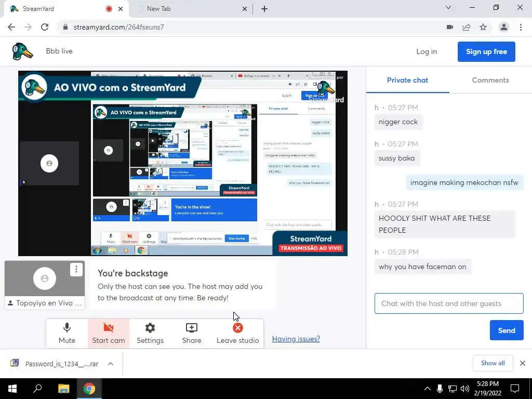
Task: Start the camera with Start cam
Action: tap(109, 333)
